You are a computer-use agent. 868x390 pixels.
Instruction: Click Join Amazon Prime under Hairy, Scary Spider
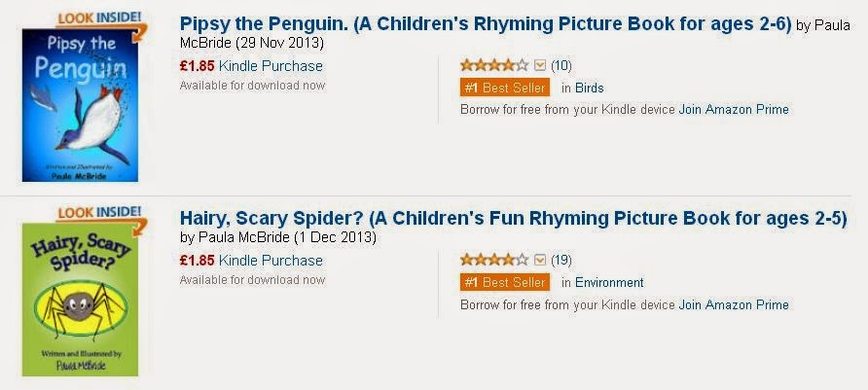[x=734, y=304]
